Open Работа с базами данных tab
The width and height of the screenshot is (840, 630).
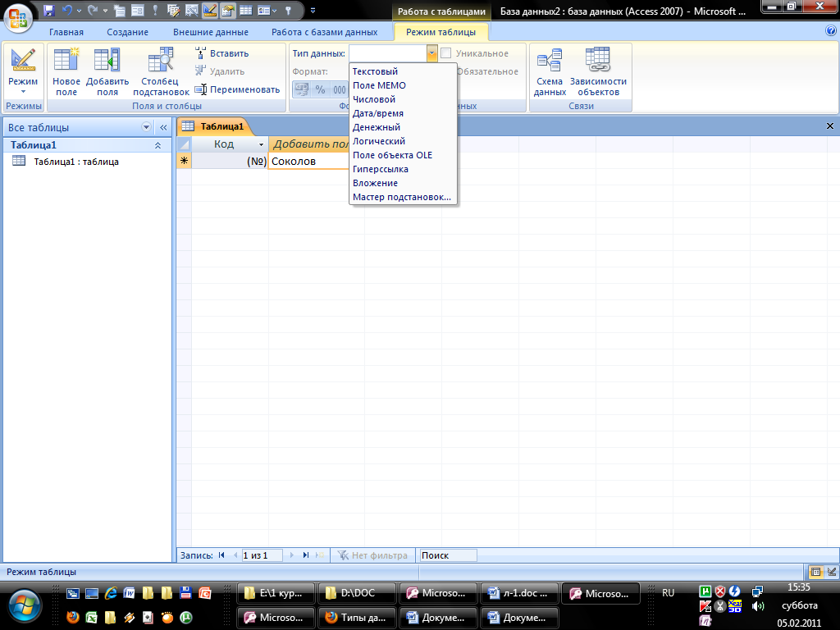(324, 32)
